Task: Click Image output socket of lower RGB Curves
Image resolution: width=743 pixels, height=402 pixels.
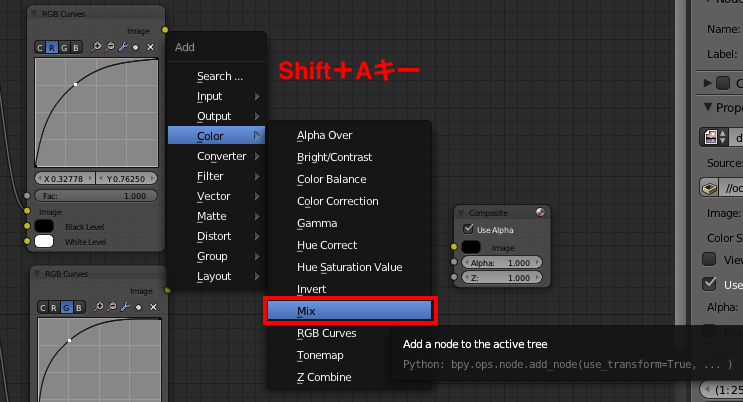Action: 168,290
